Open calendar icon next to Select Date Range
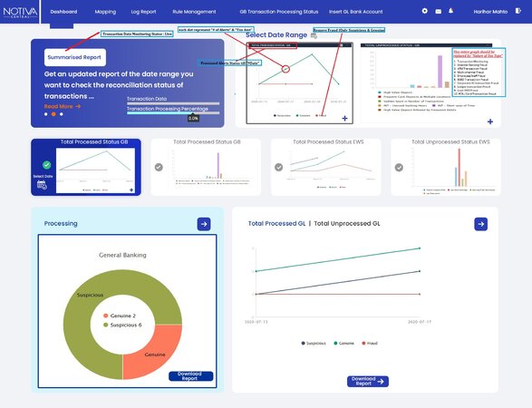This screenshot has width=532, height=408. tap(314, 35)
